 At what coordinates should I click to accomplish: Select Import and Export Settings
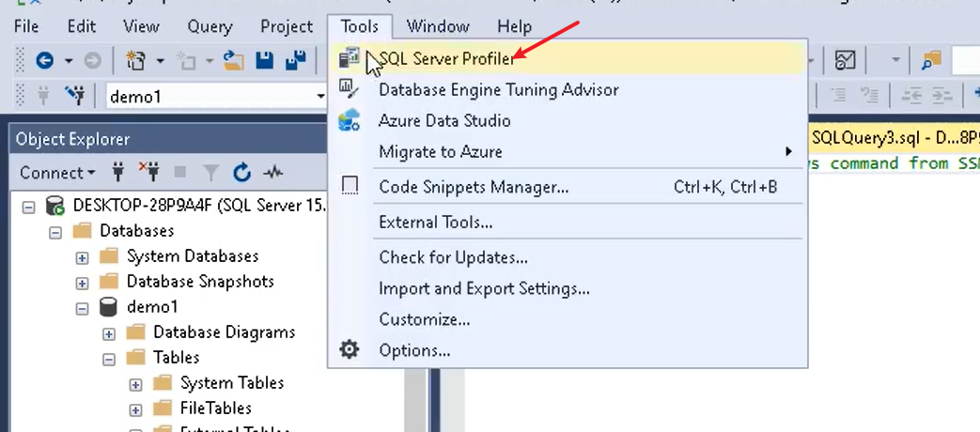click(x=568, y=288)
